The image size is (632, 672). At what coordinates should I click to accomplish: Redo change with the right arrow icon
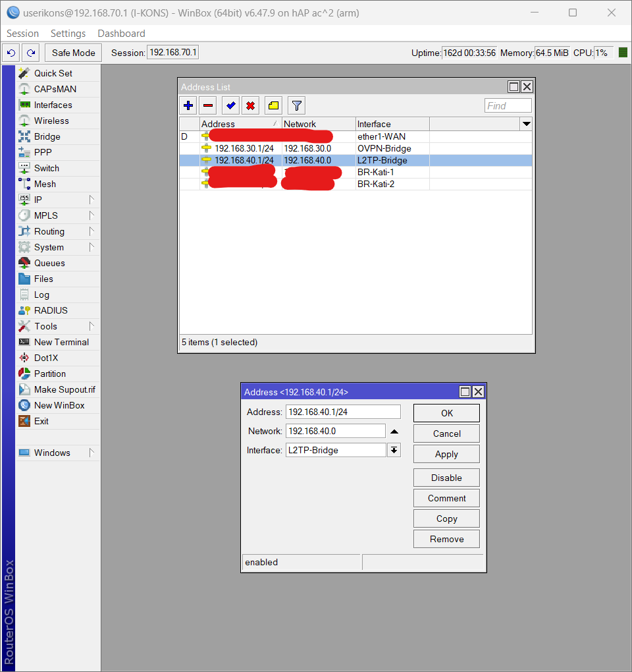[29, 53]
